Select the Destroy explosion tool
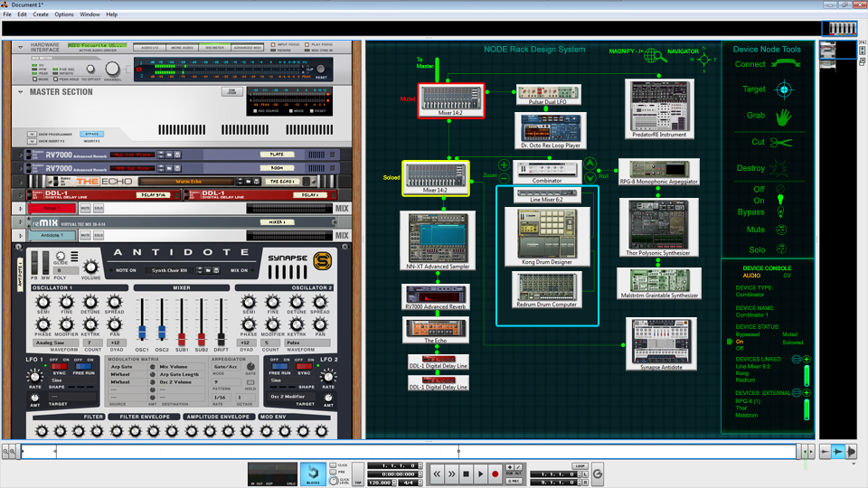 pyautogui.click(x=778, y=168)
